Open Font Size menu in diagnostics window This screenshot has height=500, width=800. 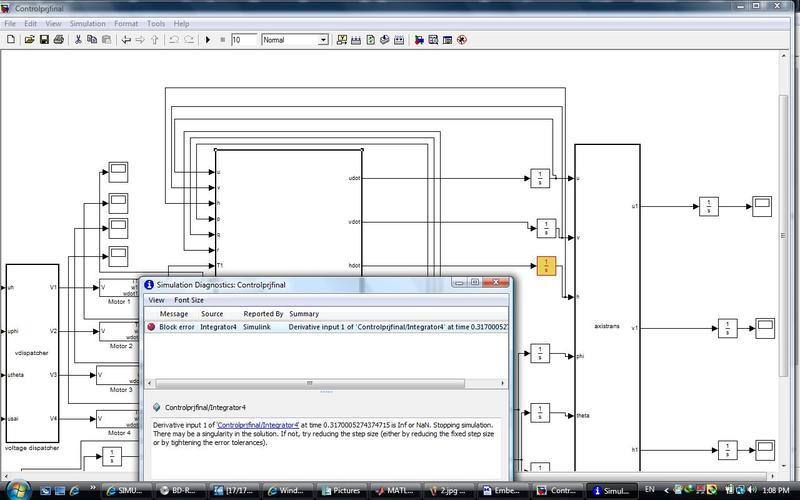coord(189,300)
